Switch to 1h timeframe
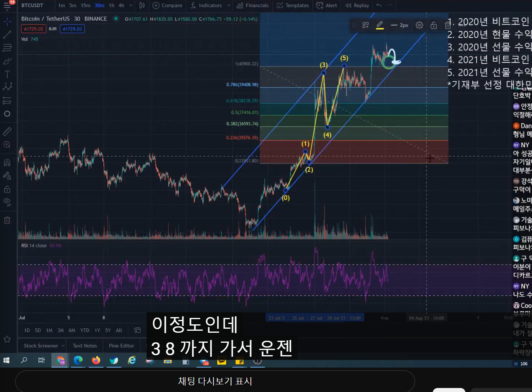The image size is (532, 392). pyautogui.click(x=111, y=5)
